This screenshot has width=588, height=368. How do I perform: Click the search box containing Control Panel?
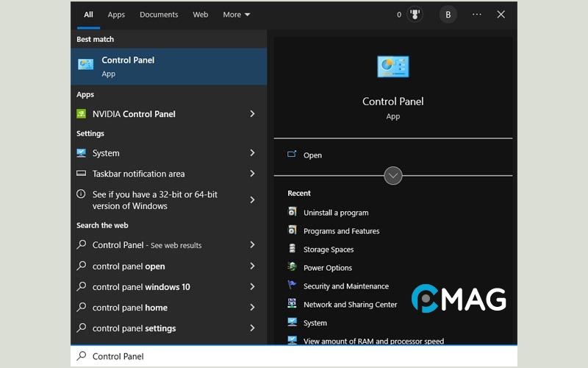click(294, 356)
